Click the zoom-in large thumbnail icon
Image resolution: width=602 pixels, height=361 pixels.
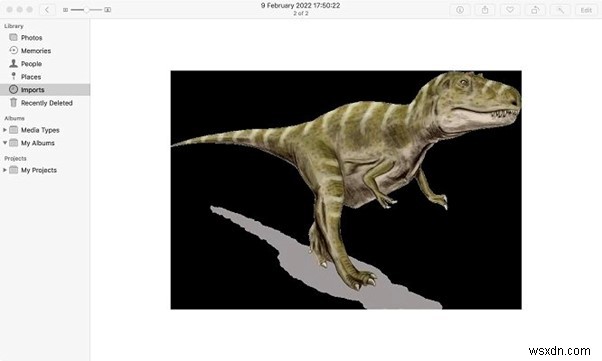[108, 10]
